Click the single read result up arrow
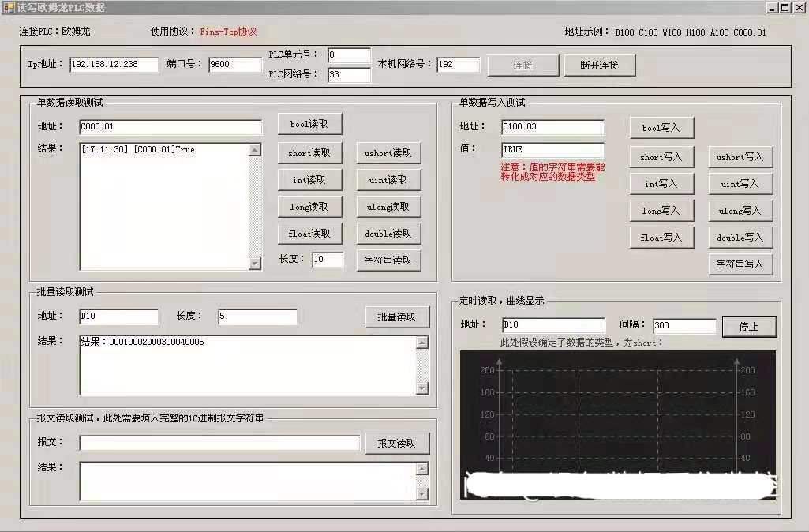This screenshot has width=809, height=532. [255, 150]
